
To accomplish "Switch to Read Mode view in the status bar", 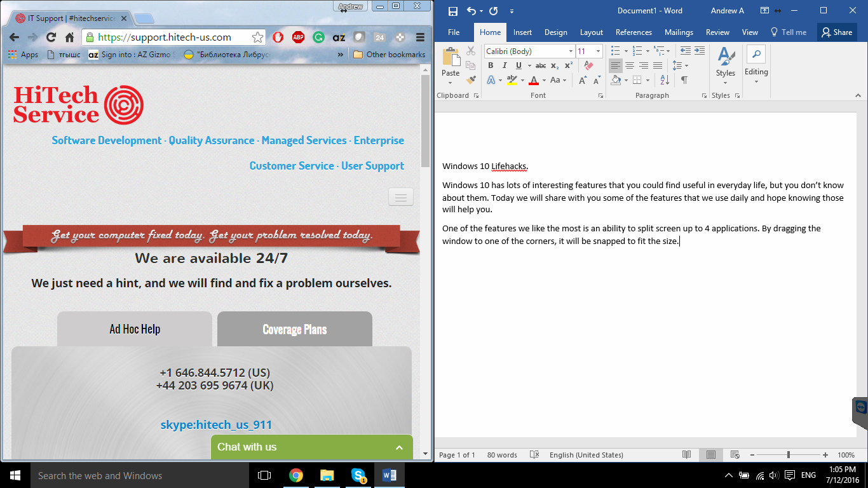I will (x=686, y=455).
